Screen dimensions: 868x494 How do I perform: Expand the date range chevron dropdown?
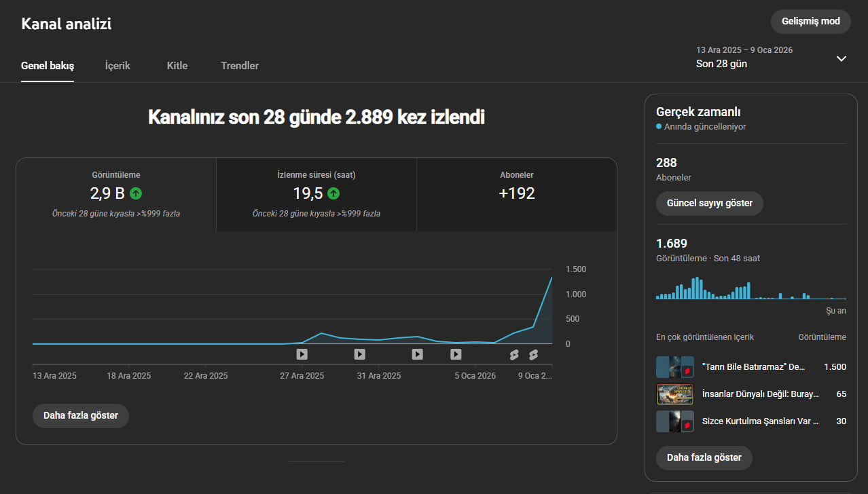tap(842, 58)
